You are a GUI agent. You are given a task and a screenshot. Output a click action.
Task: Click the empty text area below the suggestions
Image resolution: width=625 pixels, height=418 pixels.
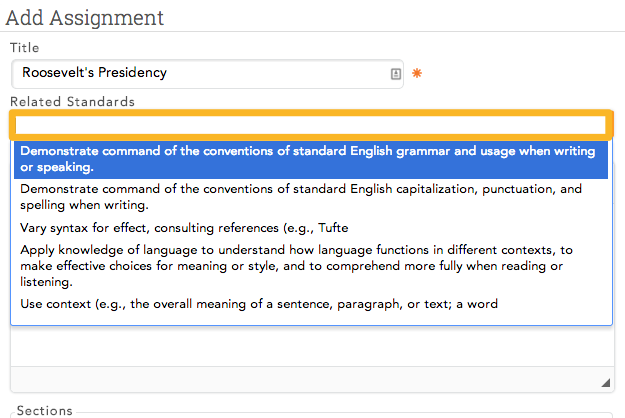pos(312,346)
